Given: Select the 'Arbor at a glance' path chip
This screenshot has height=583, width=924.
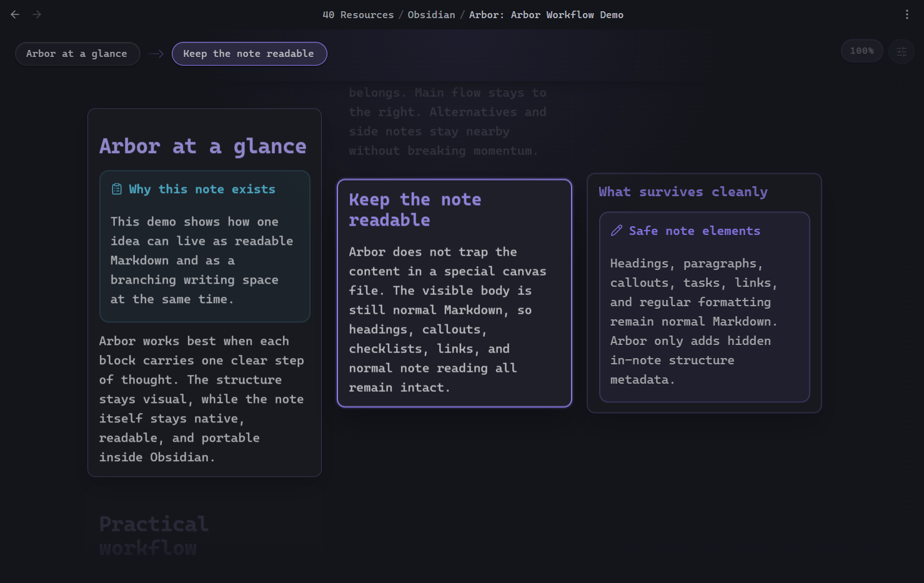Looking at the screenshot, I should click(77, 54).
